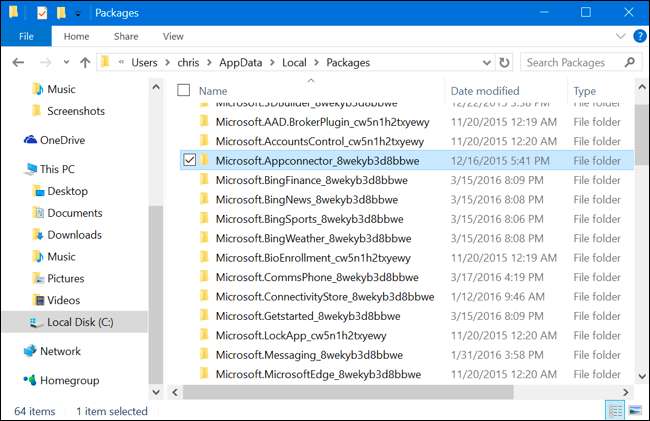
Task: Click Packages in the address bar
Action: tap(348, 63)
